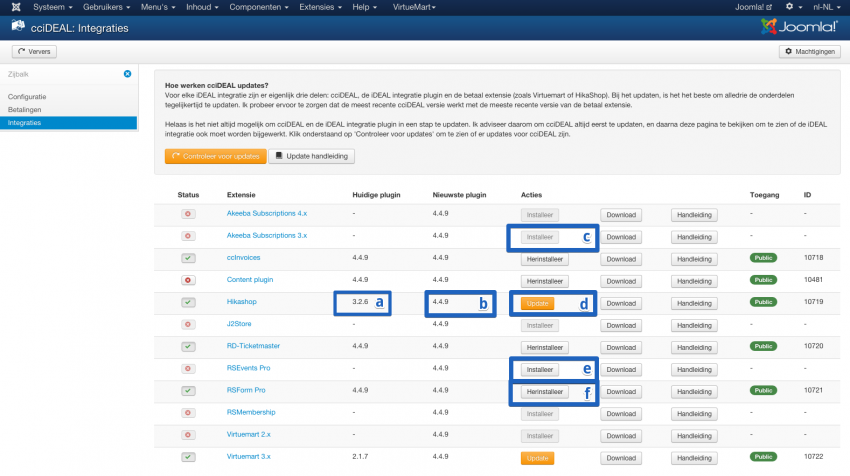Open Handleiding for Virtuemart 2.x
The height and width of the screenshot is (476, 850).
tap(694, 436)
